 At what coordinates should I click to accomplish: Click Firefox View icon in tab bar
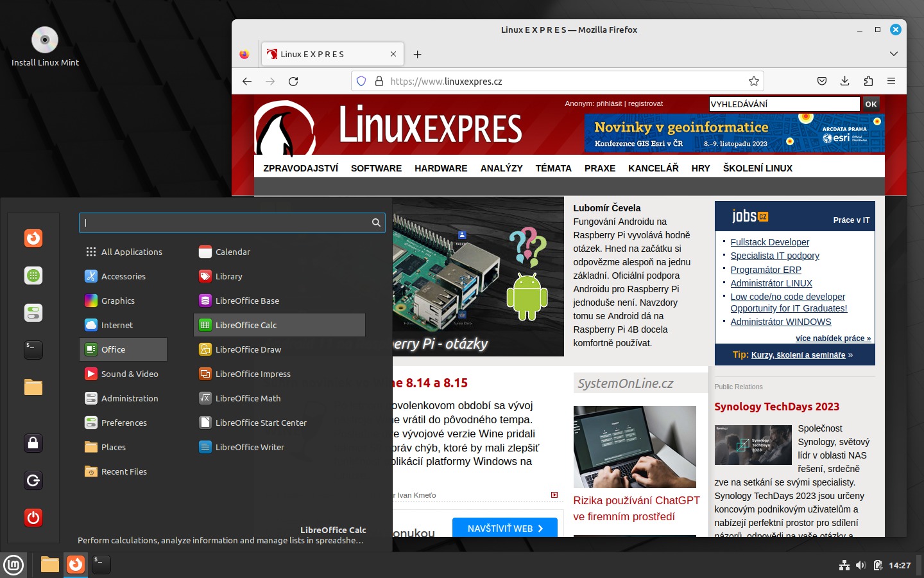(244, 54)
